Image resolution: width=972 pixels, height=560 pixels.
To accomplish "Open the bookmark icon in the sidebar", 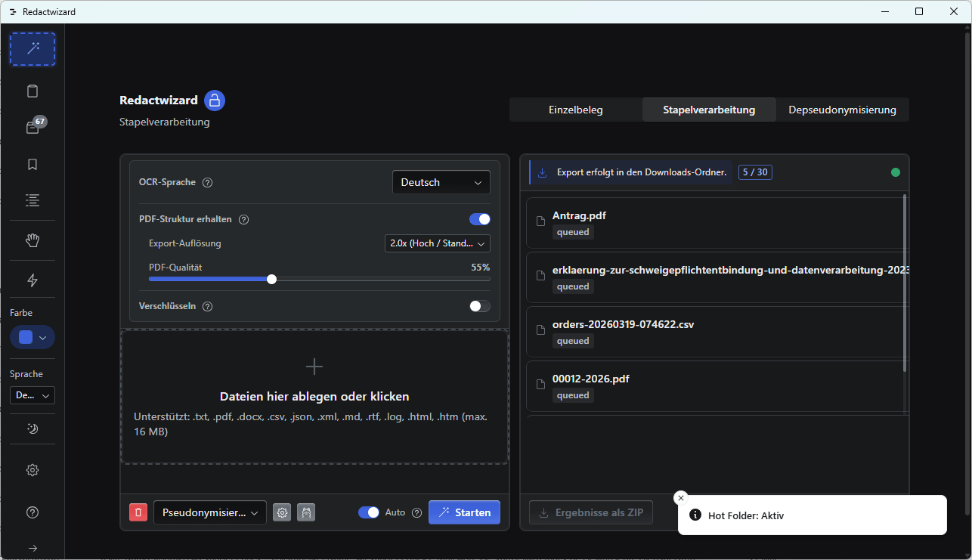I will 33,164.
